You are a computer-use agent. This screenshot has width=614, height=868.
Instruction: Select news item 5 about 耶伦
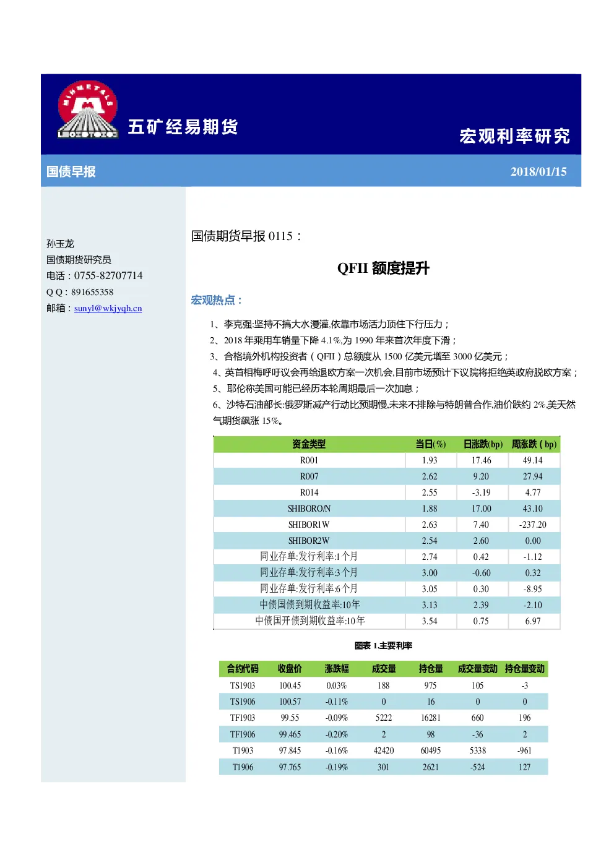click(316, 389)
